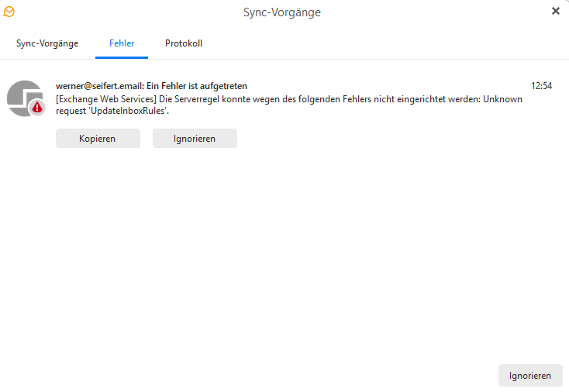
Task: Click the window title 'Sync-Vorgänge'
Action: click(282, 12)
